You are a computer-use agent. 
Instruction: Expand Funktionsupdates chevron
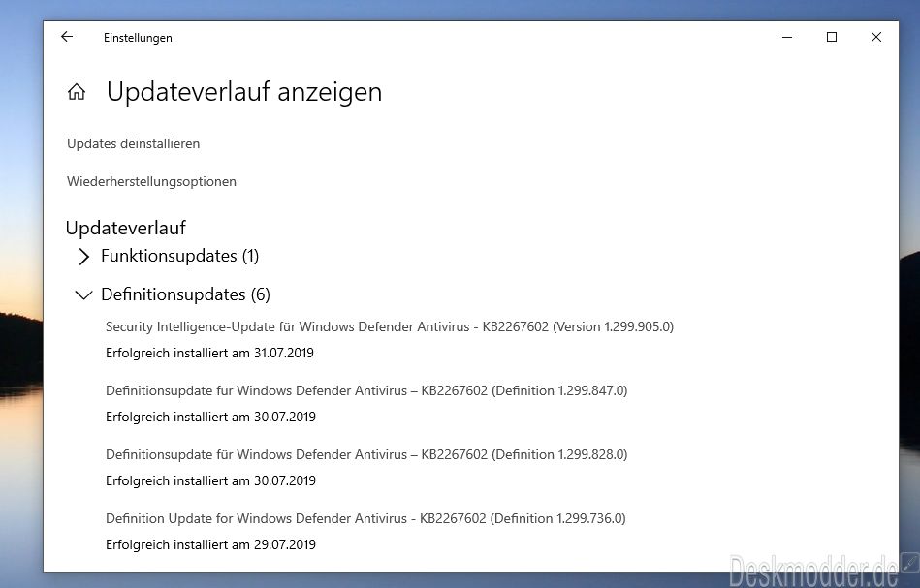83,256
